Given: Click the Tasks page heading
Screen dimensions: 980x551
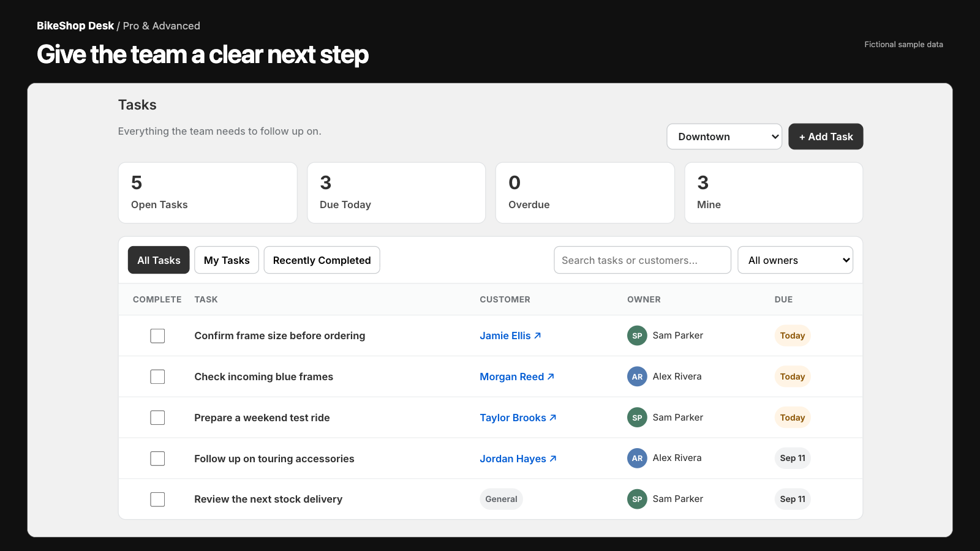Looking at the screenshot, I should coord(137,105).
